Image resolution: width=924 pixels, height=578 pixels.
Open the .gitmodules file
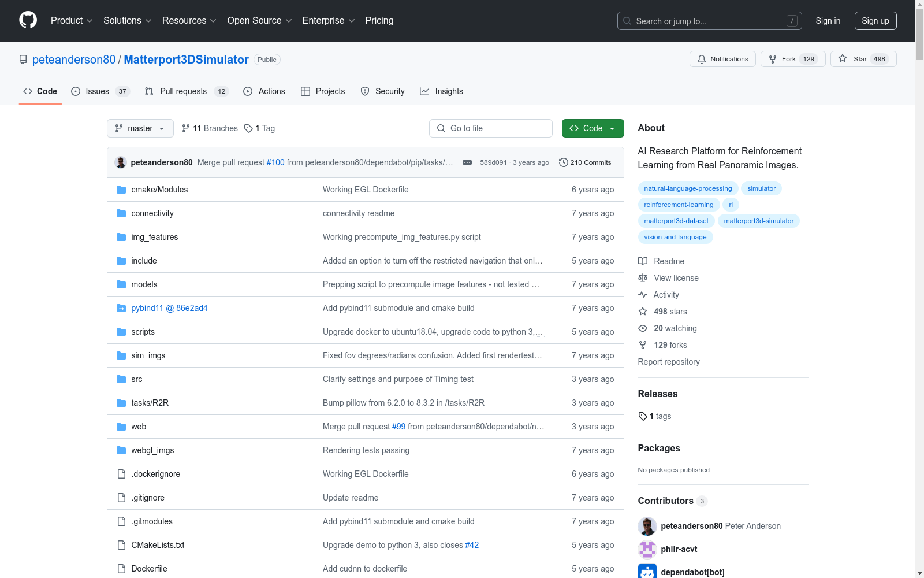pos(152,521)
